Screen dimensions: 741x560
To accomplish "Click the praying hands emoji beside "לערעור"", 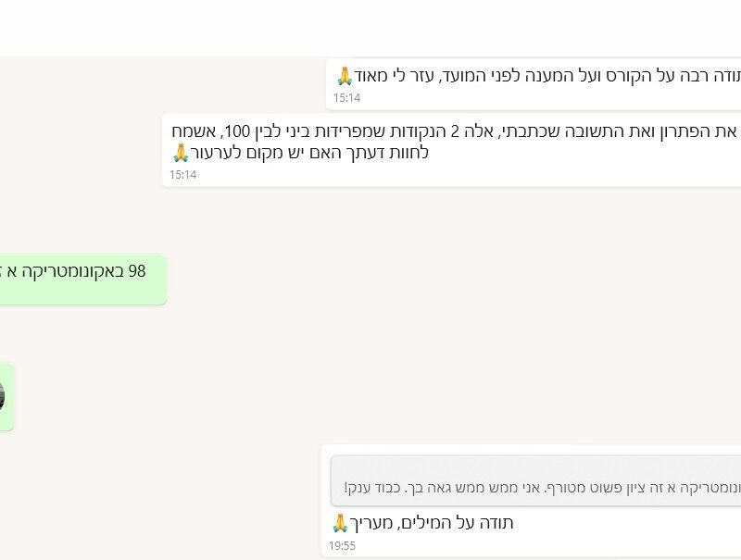I will (181, 153).
